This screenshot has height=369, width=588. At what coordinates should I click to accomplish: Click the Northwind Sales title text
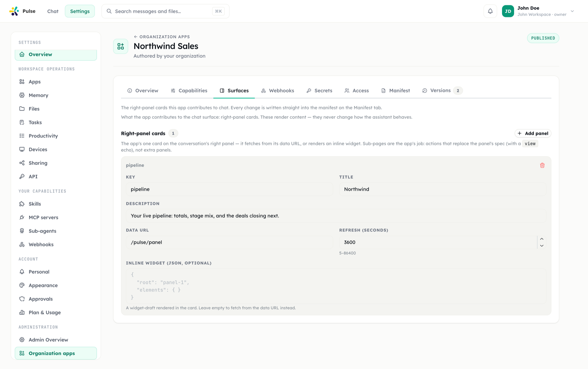tap(166, 46)
